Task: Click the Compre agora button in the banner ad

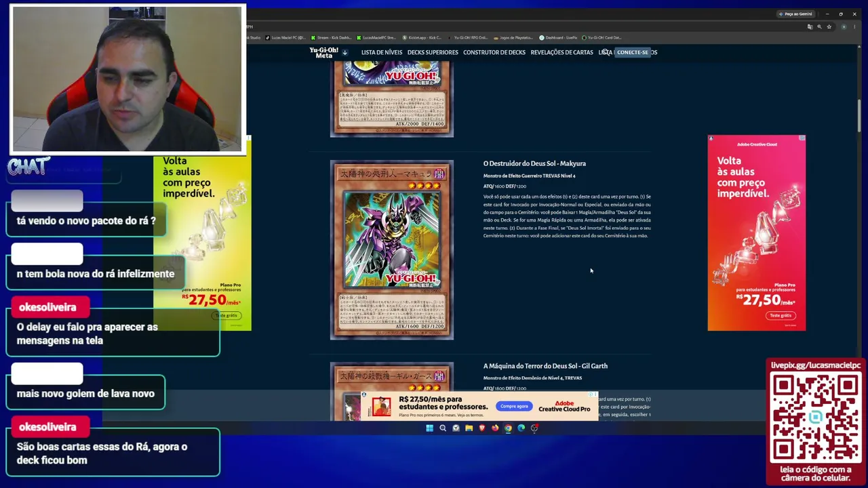Action: (514, 406)
